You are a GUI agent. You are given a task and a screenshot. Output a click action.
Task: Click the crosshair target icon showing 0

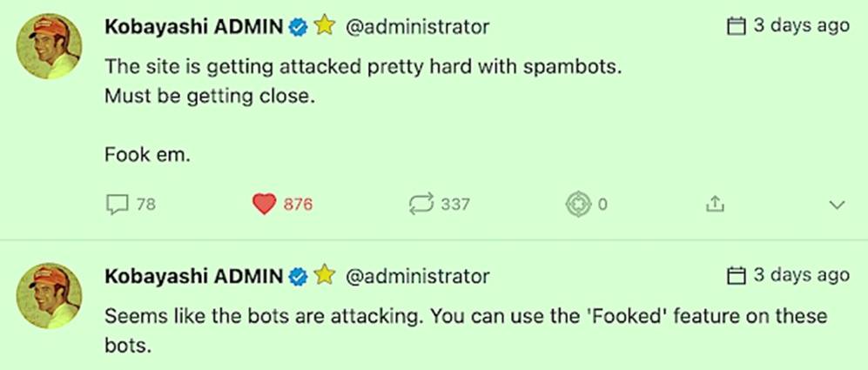pos(579,205)
